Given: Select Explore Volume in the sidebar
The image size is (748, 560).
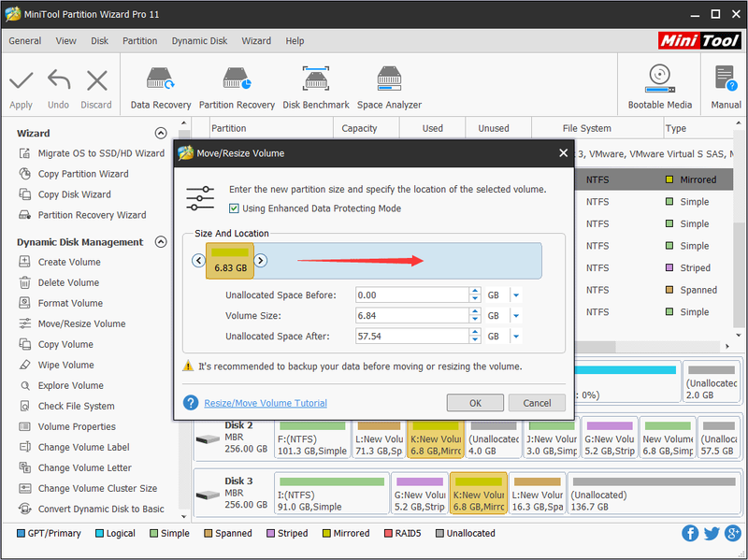Looking at the screenshot, I should tap(61, 385).
